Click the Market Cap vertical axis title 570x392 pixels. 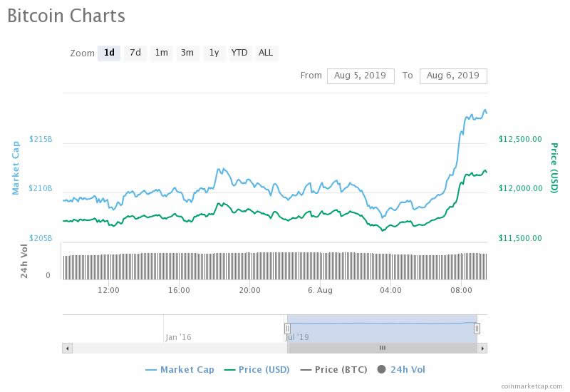tap(15, 168)
